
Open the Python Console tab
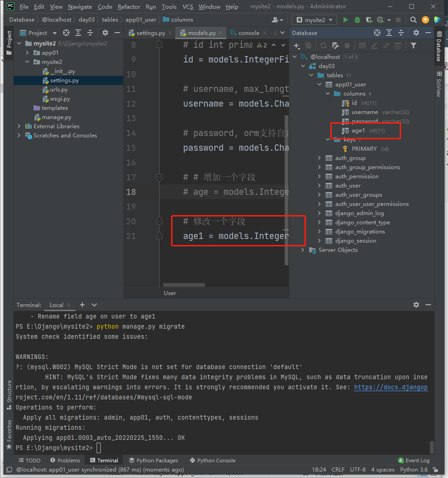(213, 461)
